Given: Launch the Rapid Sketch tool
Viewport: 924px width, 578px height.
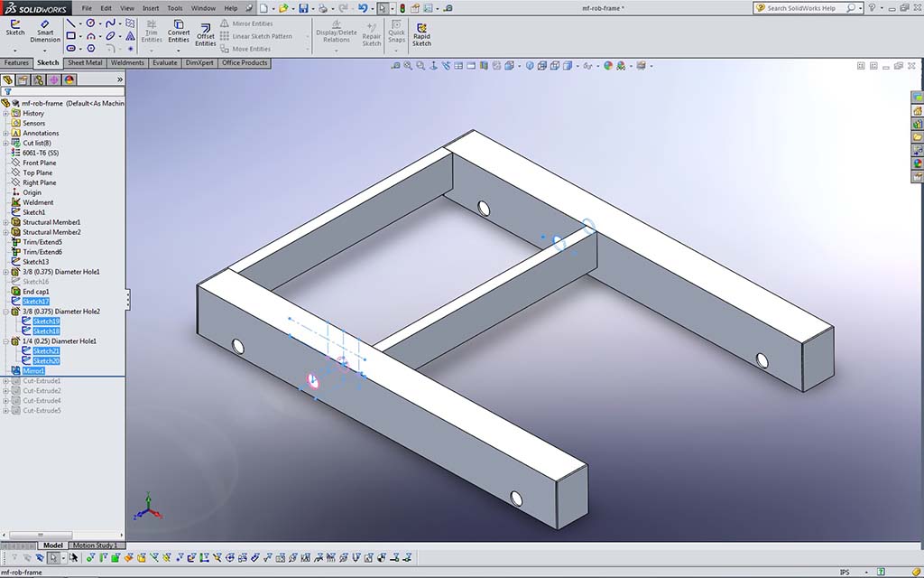Looking at the screenshot, I should point(421,33).
